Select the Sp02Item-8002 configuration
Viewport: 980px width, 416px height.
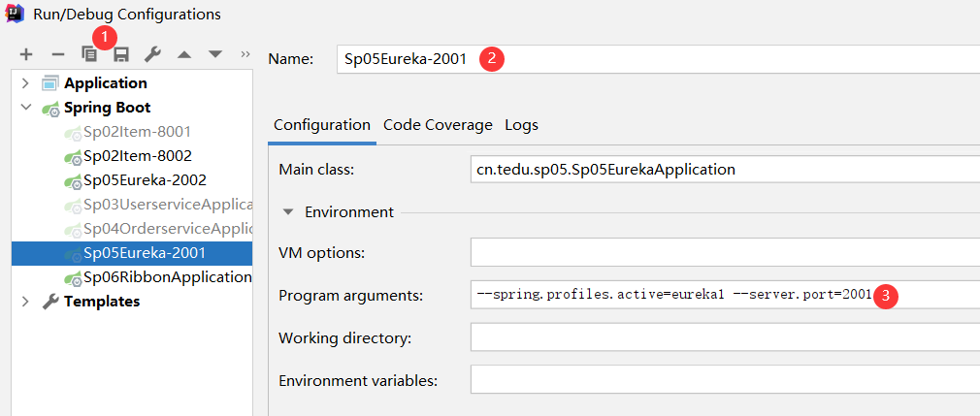coord(137,156)
